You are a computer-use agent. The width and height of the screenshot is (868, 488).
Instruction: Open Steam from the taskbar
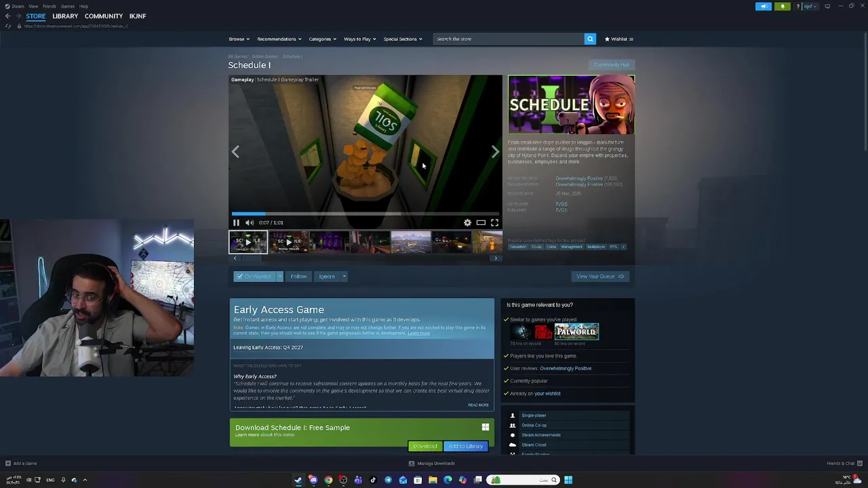point(298,480)
